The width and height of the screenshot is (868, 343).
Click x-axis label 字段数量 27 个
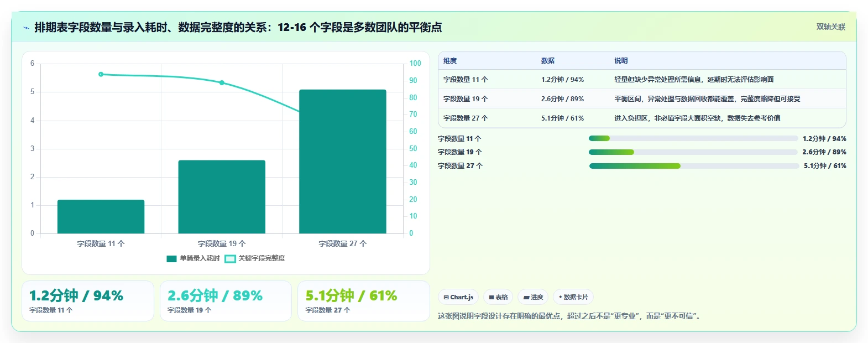coord(343,243)
